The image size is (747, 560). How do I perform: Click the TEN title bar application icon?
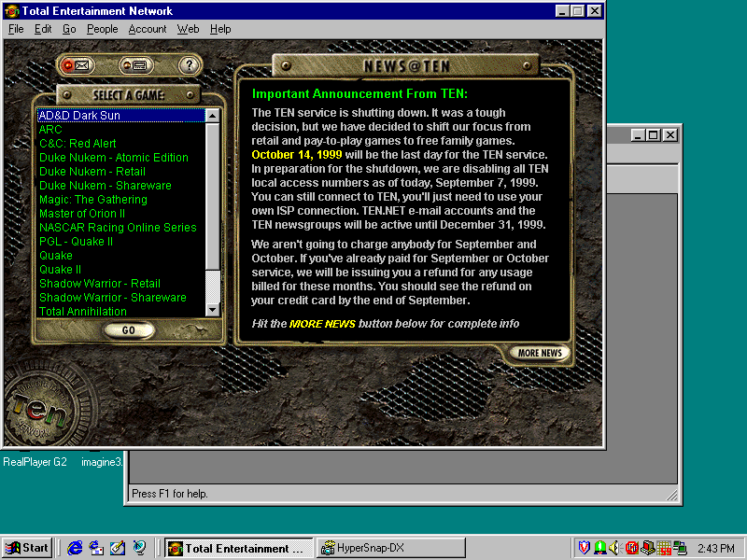pos(11,10)
